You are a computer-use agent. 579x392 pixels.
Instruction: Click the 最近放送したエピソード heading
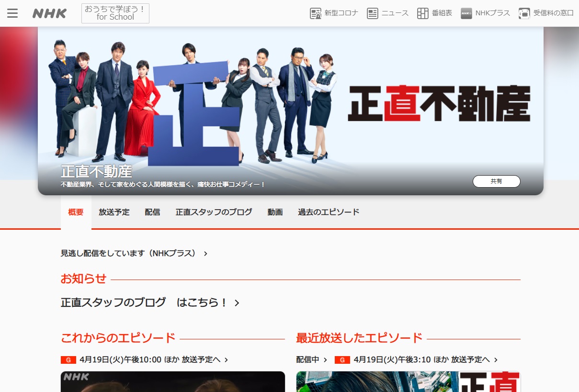(359, 338)
